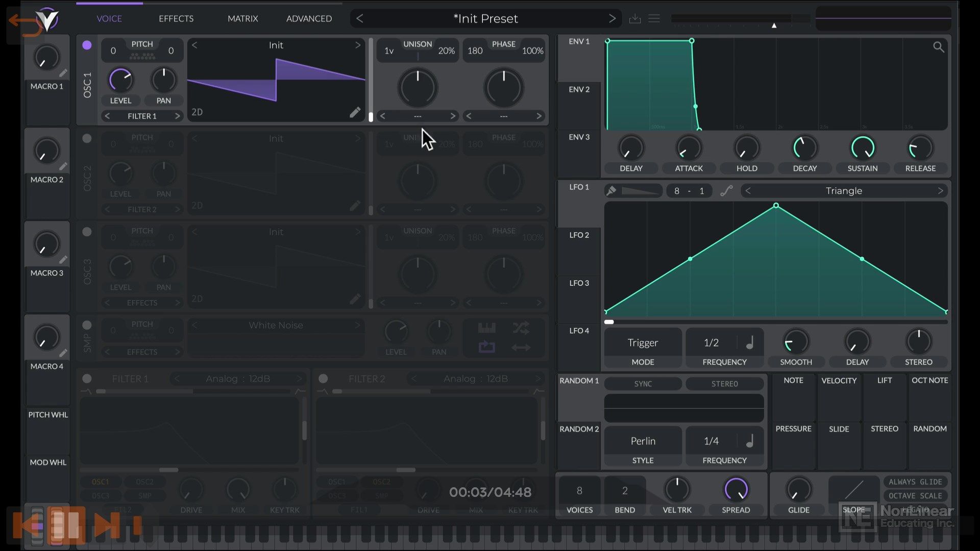The width and height of the screenshot is (980, 551).
Task: Click the save/download preset icon
Action: click(x=635, y=17)
